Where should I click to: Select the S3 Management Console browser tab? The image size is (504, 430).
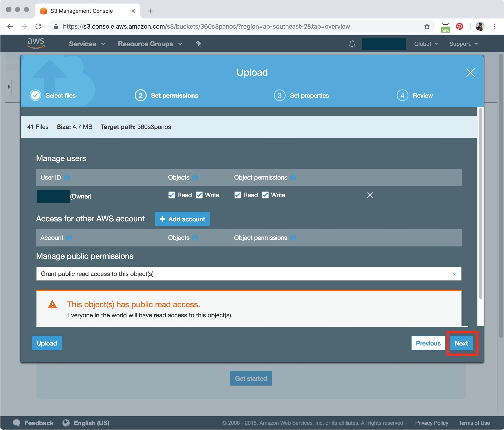click(87, 11)
